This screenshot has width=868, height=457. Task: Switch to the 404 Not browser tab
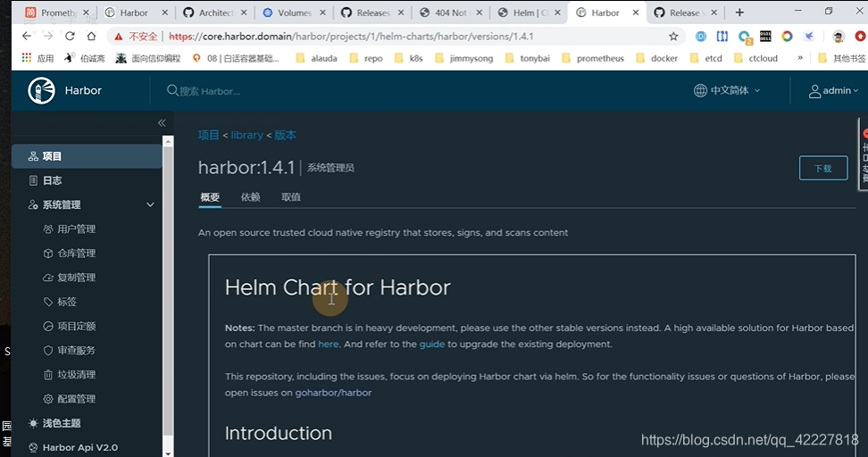pos(451,12)
